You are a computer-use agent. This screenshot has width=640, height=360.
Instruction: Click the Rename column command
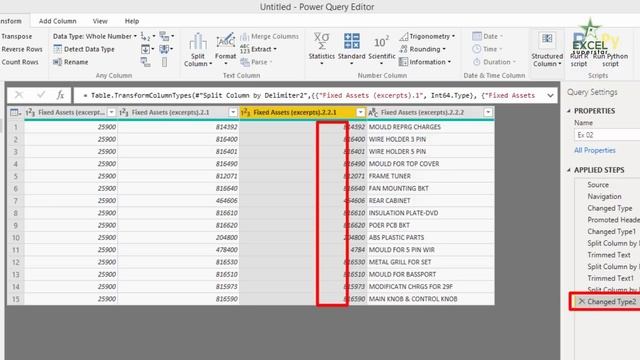71,62
